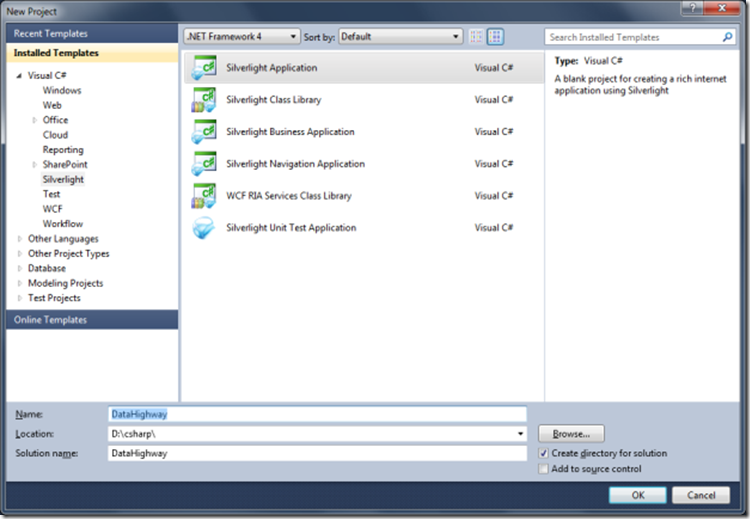Image resolution: width=750 pixels, height=519 pixels.
Task: Select the WCF template category
Action: 52,209
